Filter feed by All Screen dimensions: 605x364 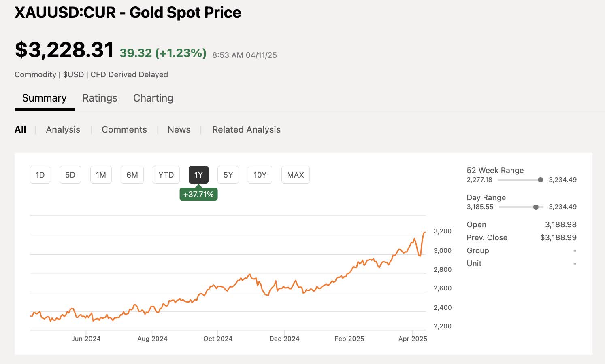pyautogui.click(x=20, y=129)
